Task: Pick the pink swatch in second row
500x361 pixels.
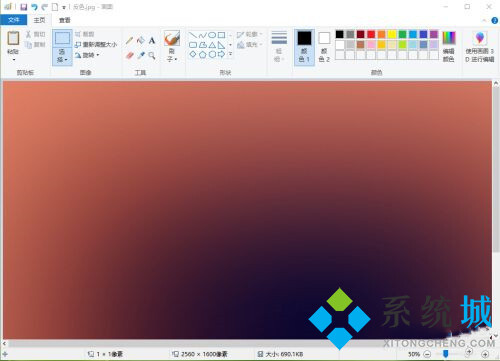Action: point(371,44)
